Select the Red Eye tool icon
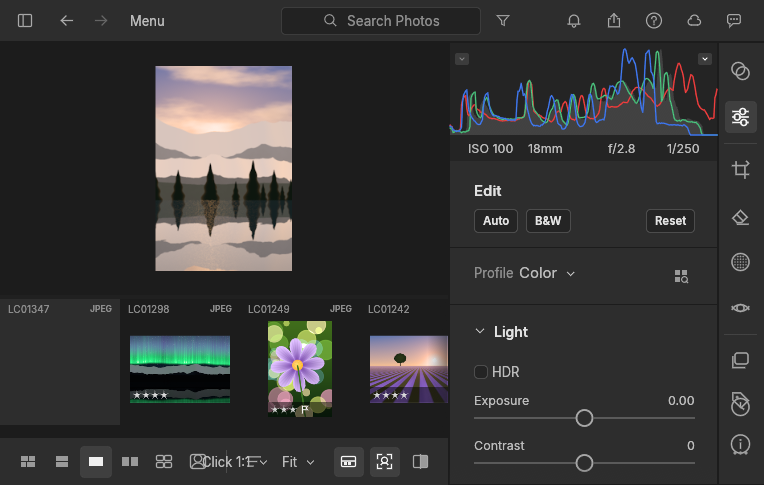The height and width of the screenshot is (485, 764). tap(740, 308)
